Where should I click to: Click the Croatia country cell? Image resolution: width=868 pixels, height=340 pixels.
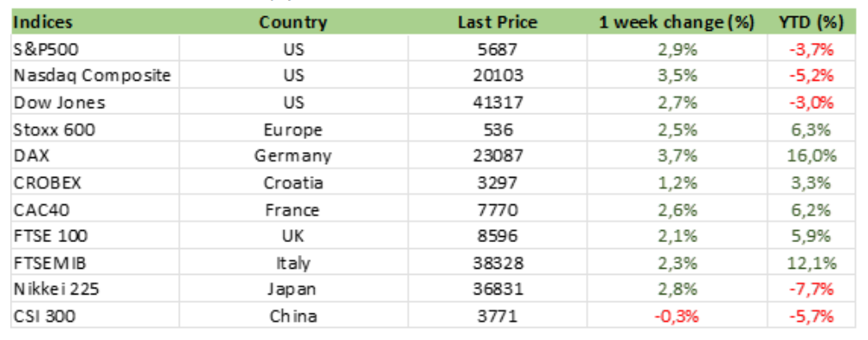click(x=293, y=182)
